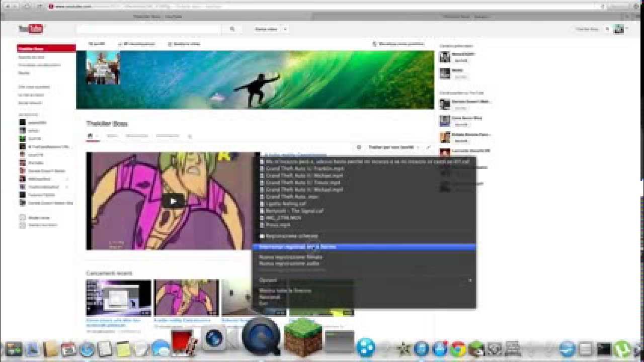This screenshot has width=644, height=362.
Task: Open the account avatar at top right
Action: click(619, 29)
